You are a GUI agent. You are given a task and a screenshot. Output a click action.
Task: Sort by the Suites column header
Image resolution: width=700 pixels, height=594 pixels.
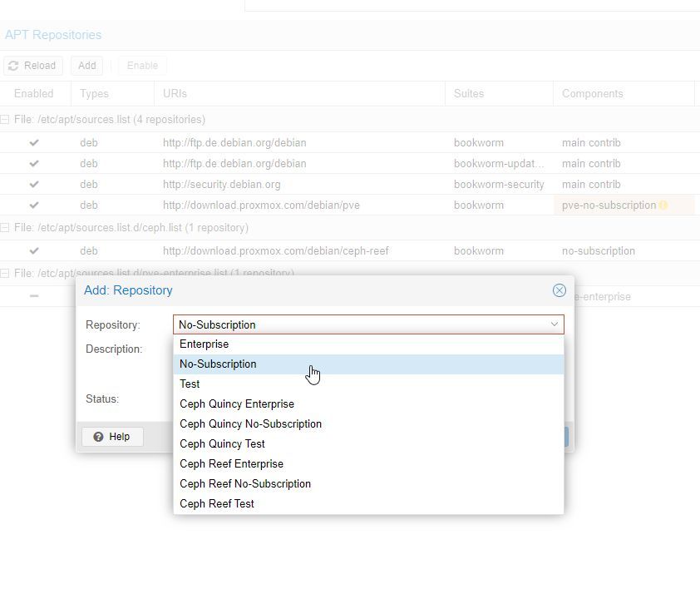tap(499, 94)
